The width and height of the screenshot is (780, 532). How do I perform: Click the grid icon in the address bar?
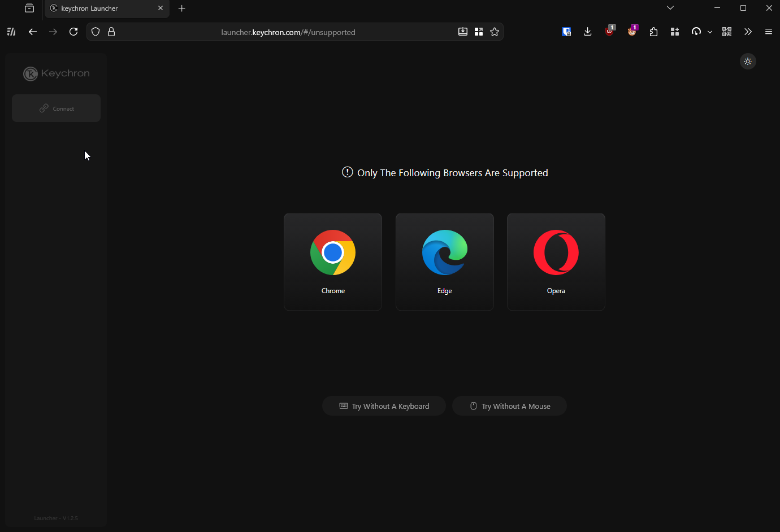(479, 32)
